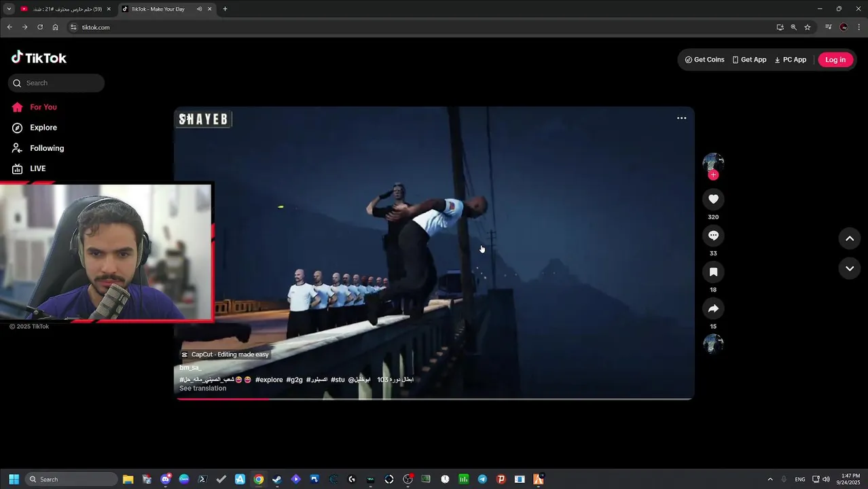Click the PC App download button
This screenshot has width=868, height=489.
point(790,60)
